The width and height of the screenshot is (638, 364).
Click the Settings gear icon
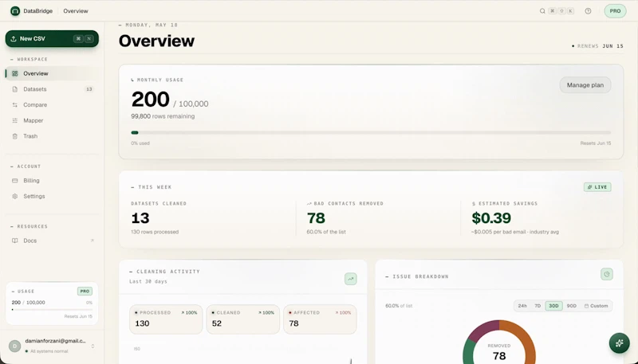pos(15,196)
